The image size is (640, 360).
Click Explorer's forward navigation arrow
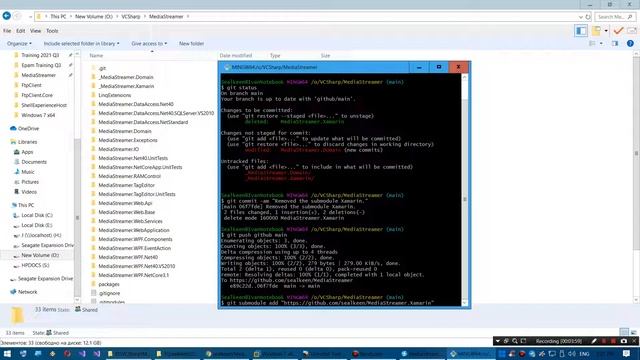click(17, 16)
